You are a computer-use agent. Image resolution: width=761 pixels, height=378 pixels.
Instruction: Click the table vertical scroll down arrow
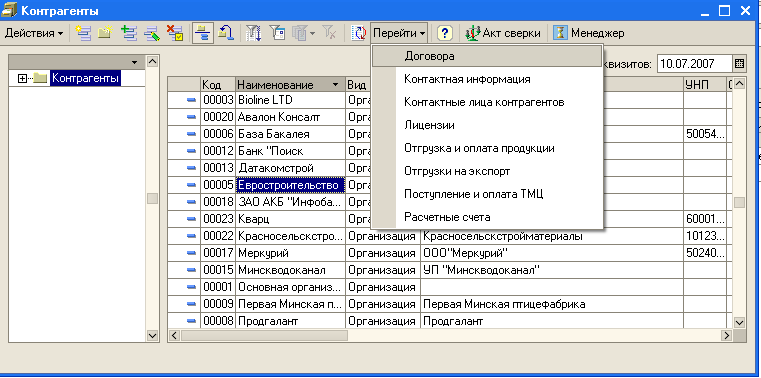(x=739, y=322)
